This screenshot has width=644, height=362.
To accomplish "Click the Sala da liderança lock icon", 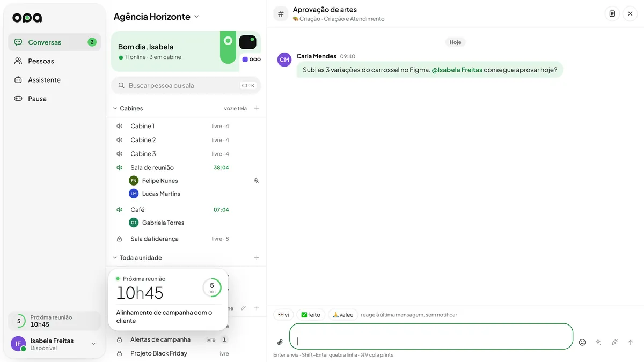I will click(x=120, y=239).
